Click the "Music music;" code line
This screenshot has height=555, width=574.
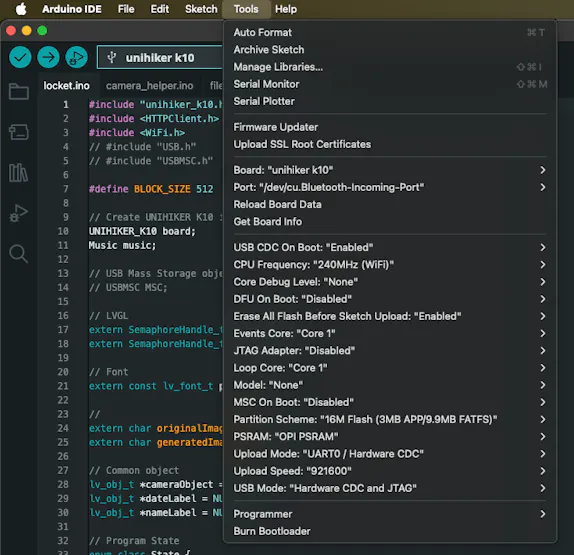[x=122, y=245]
